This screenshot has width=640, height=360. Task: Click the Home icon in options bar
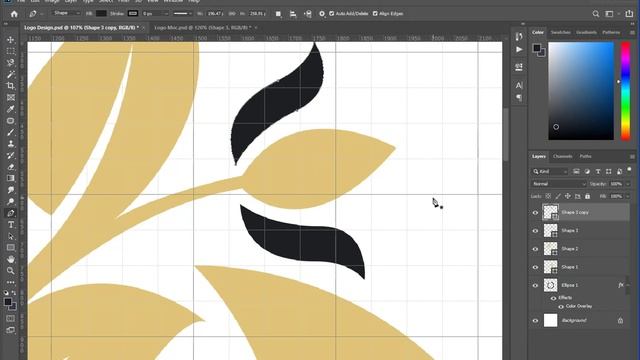click(x=14, y=14)
